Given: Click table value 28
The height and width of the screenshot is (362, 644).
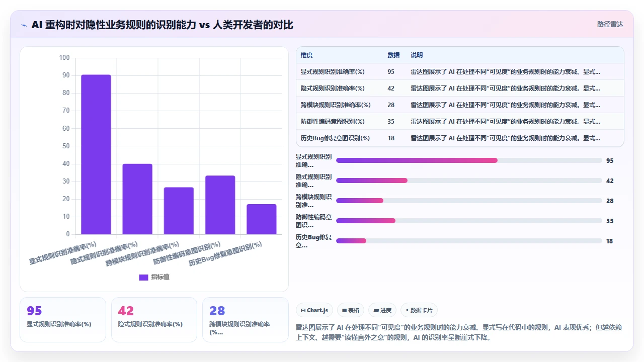Looking at the screenshot, I should pyautogui.click(x=391, y=105).
